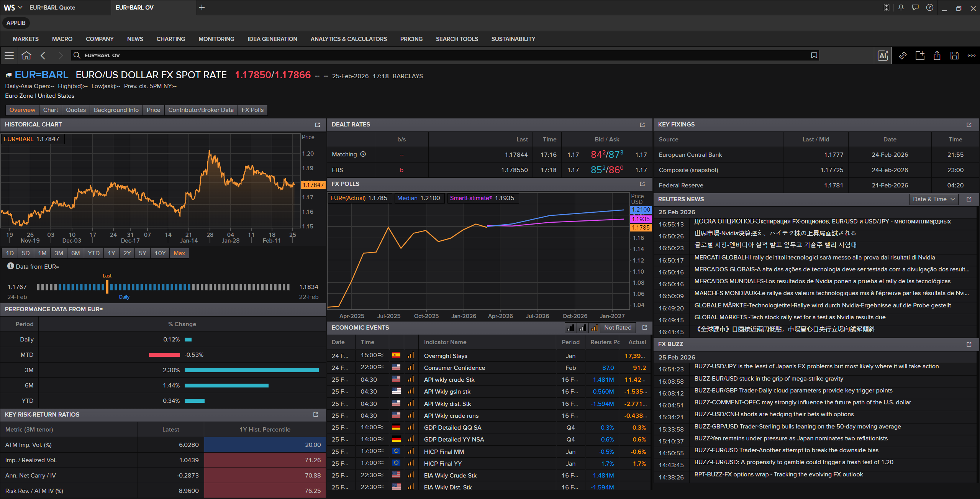Image resolution: width=980 pixels, height=499 pixels.
Task: Open the WS workspace dropdown
Action: [x=13, y=8]
